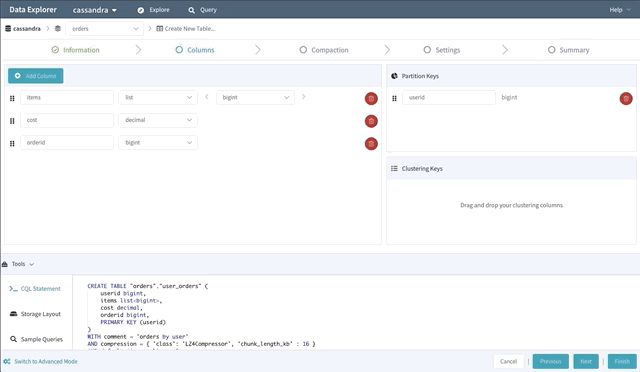This screenshot has height=372, width=640.
Task: Click the Next button
Action: (586, 361)
